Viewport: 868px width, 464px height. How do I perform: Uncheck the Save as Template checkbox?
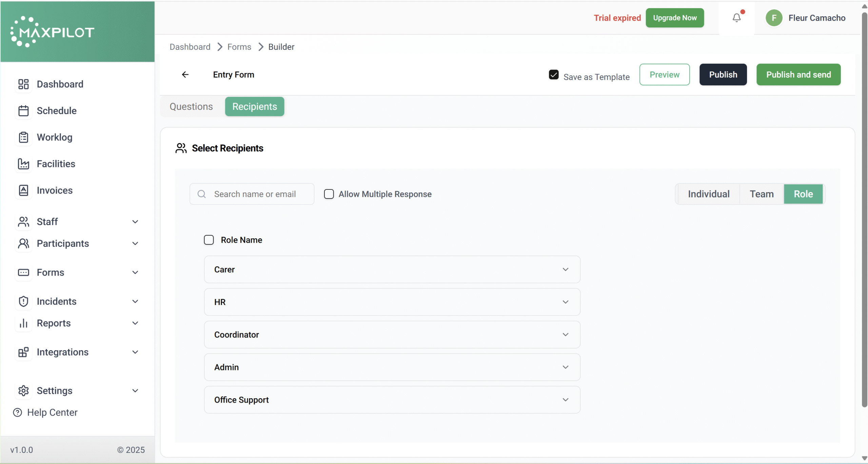tap(553, 75)
